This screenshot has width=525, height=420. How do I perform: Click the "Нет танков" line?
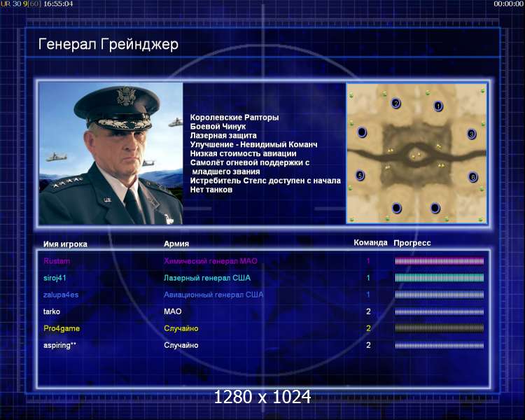211,190
